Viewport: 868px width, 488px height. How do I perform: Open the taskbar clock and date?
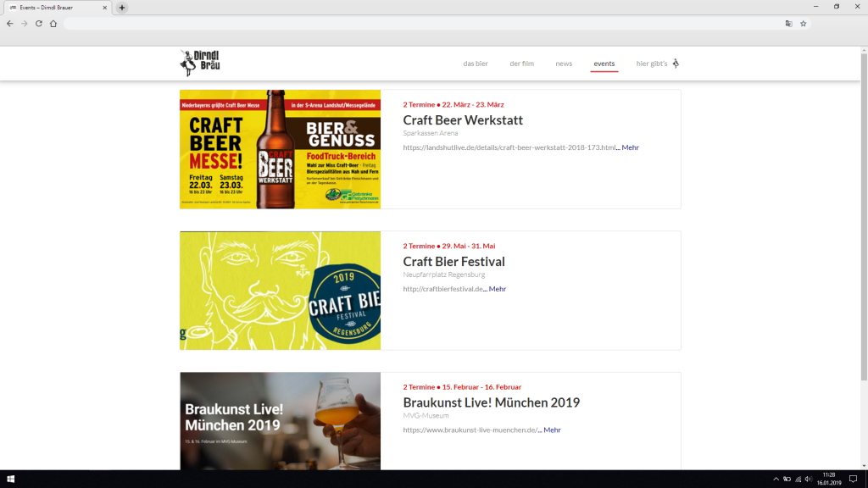(829, 480)
